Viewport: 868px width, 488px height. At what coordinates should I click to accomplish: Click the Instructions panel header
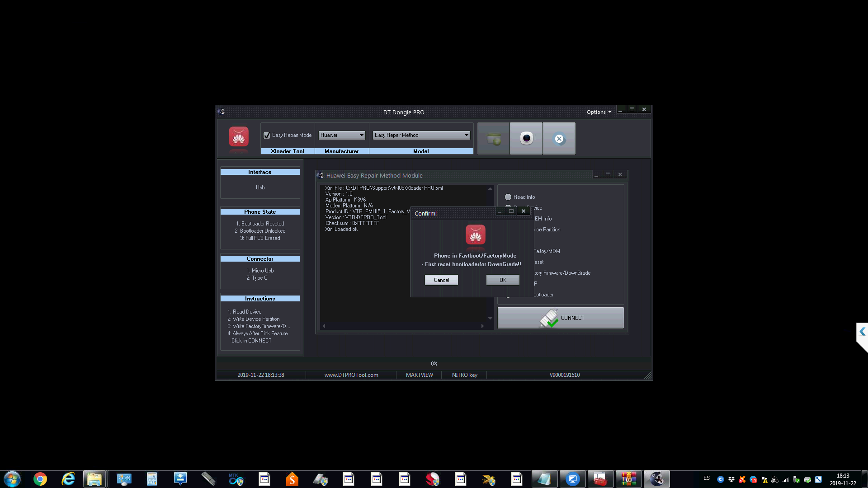[x=260, y=299]
